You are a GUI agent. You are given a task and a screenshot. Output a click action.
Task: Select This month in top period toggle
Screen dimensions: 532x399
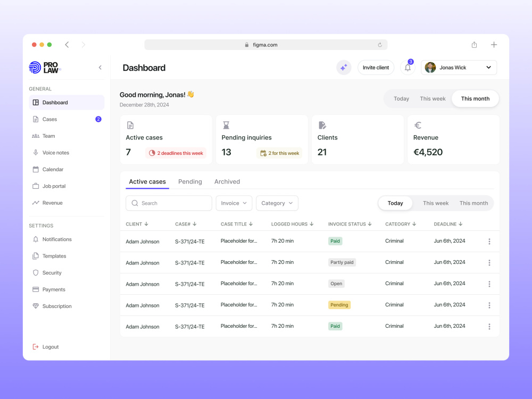pyautogui.click(x=475, y=99)
